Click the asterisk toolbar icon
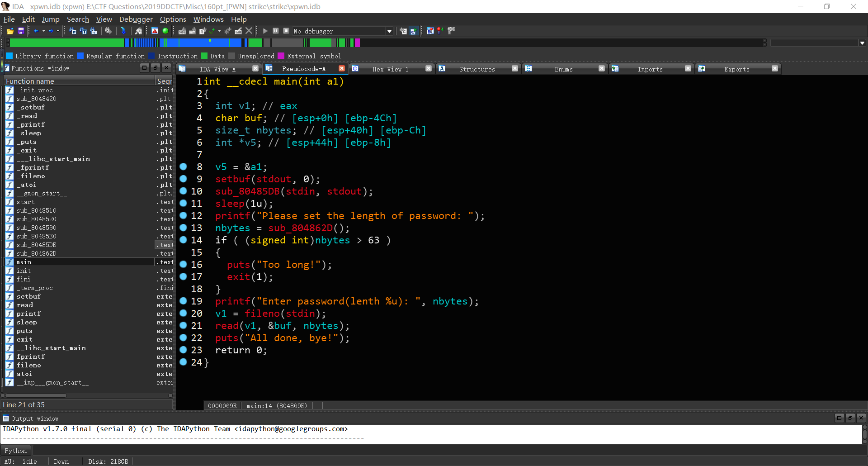The height and width of the screenshot is (466, 868). tap(228, 31)
